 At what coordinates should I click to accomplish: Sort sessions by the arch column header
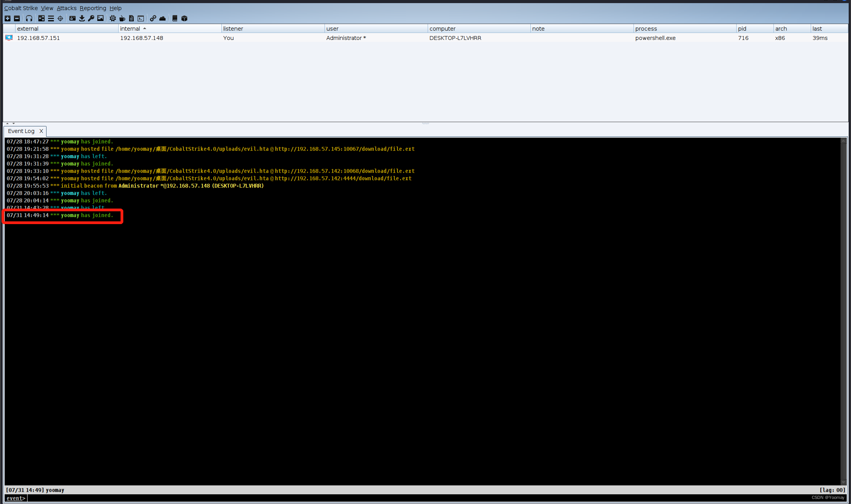click(x=792, y=29)
